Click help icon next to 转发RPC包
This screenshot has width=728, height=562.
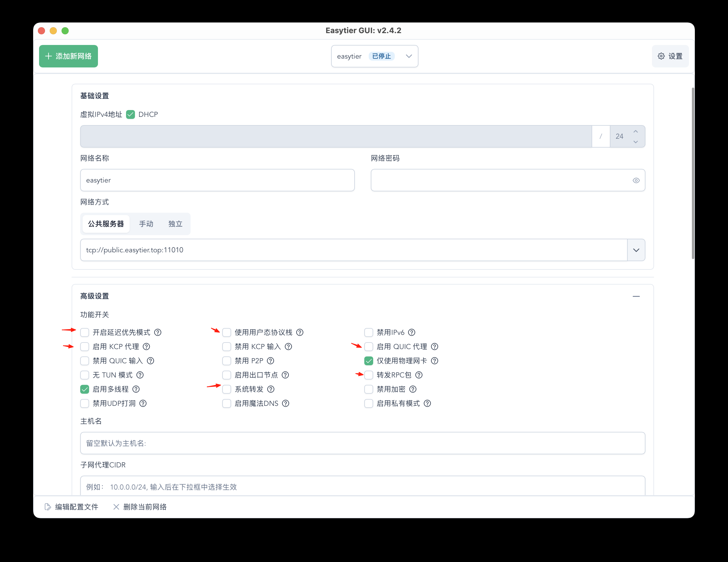(419, 375)
